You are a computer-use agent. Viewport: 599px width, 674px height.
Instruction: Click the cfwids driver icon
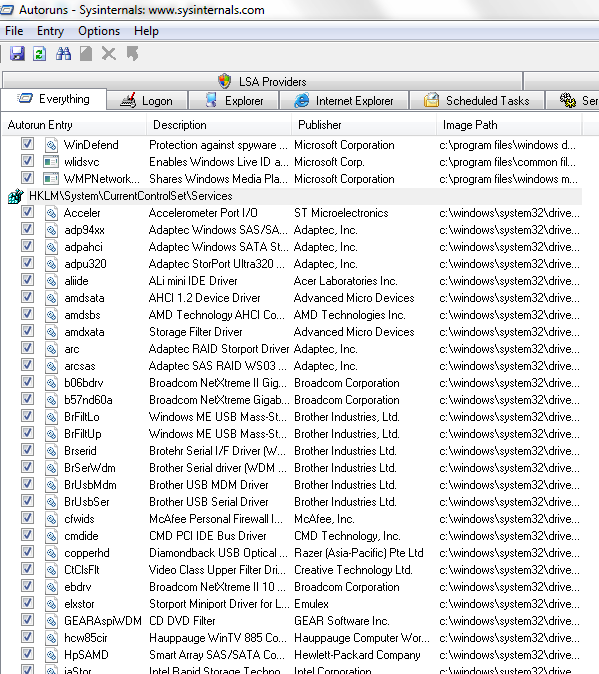pyautogui.click(x=51, y=519)
